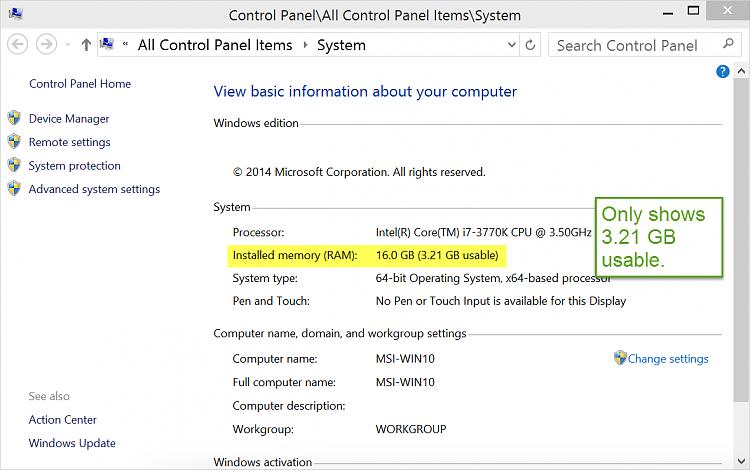The width and height of the screenshot is (750, 470).
Task: Close the System window
Action: [x=728, y=10]
